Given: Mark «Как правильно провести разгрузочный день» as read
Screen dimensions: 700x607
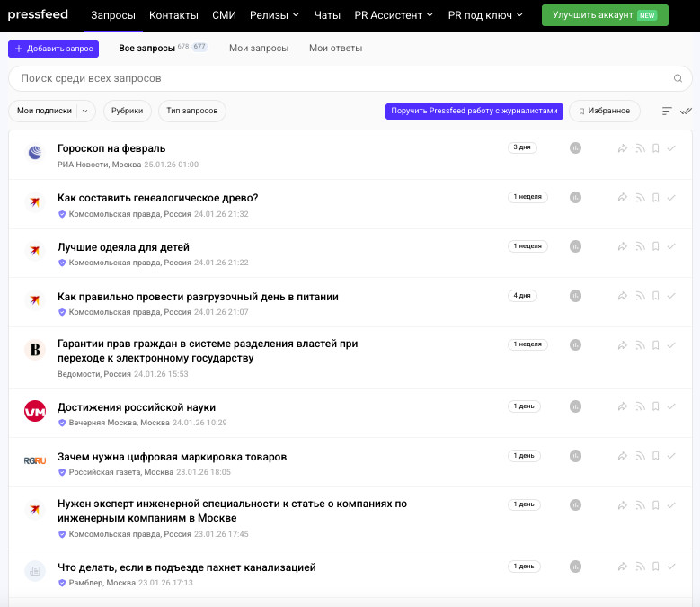Looking at the screenshot, I should [671, 296].
